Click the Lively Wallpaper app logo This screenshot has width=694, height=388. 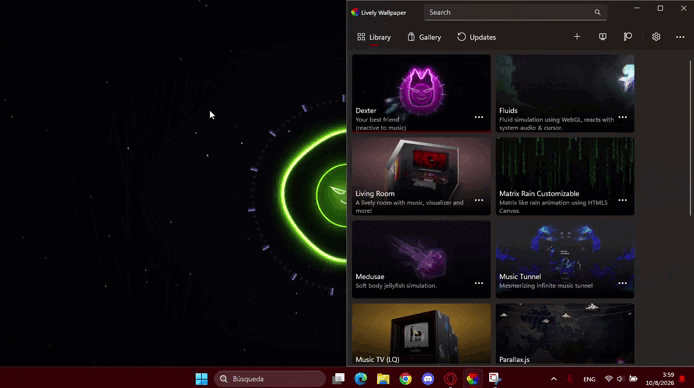(x=355, y=12)
